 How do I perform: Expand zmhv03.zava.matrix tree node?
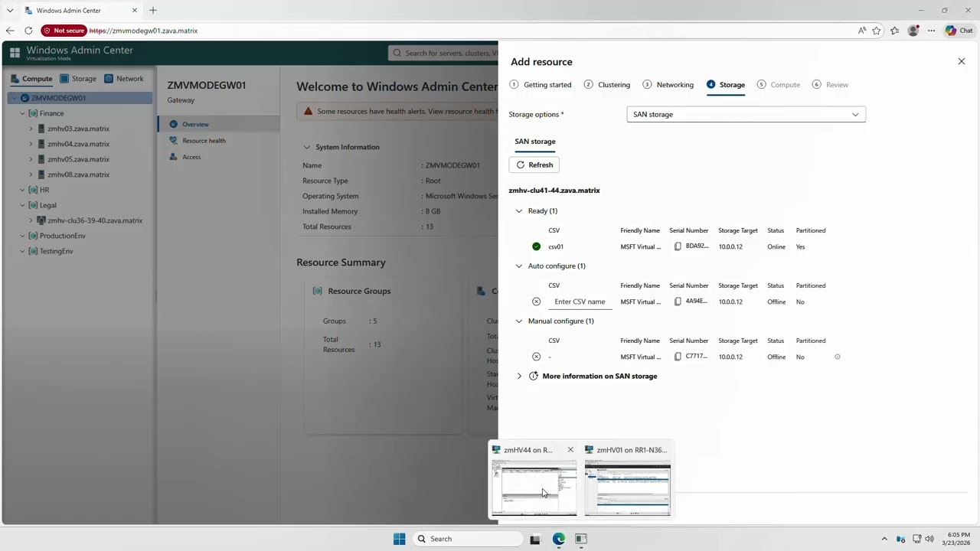click(x=31, y=129)
